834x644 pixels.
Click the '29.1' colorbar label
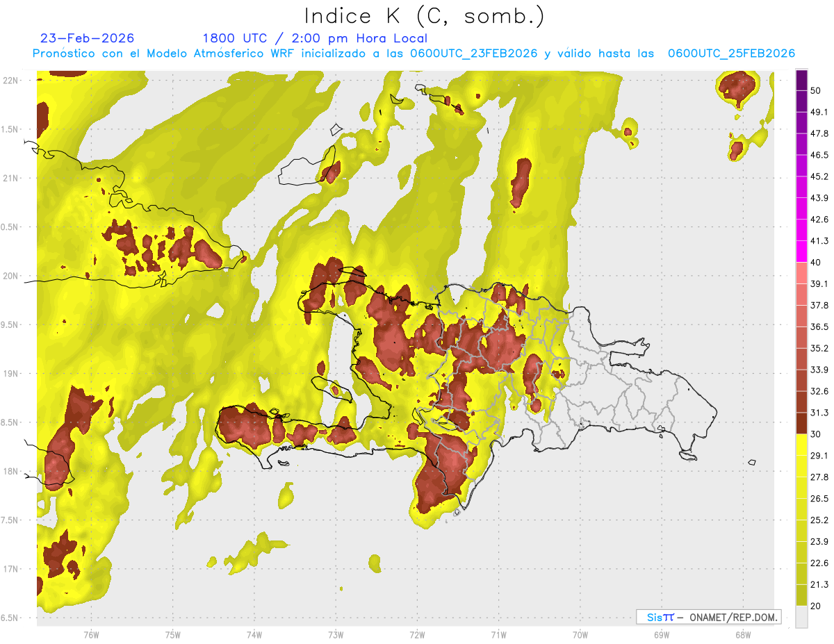tap(819, 456)
